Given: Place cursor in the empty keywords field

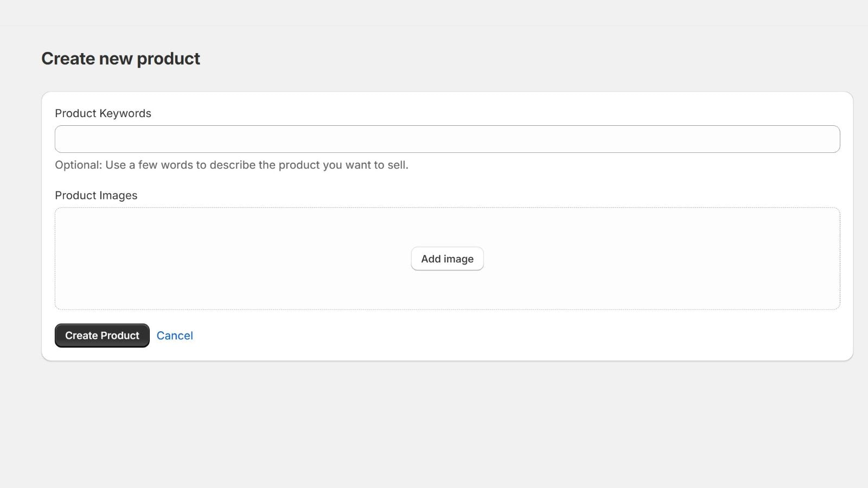Looking at the screenshot, I should [x=447, y=139].
